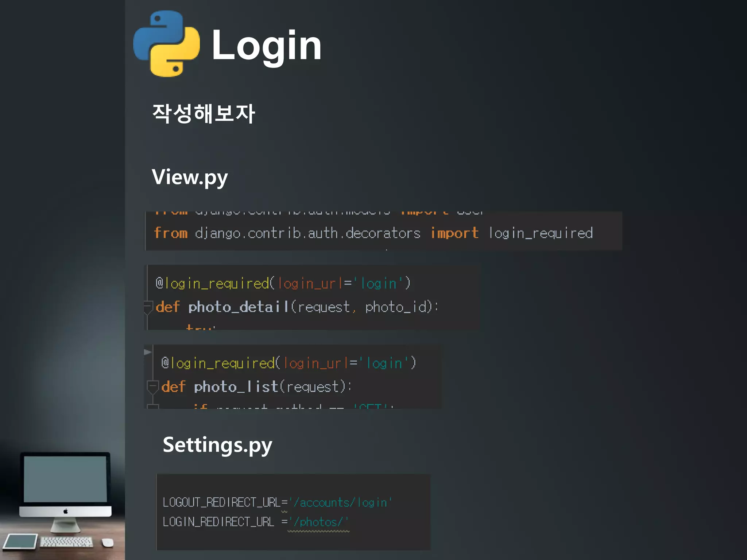Screen dimensions: 747x560
Task: Click the 'View.py' heading
Action: (x=190, y=178)
